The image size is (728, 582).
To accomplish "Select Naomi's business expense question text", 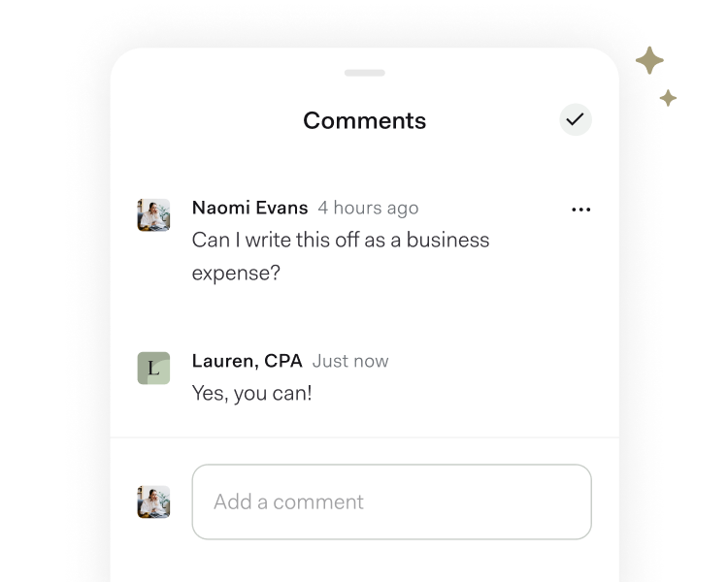I will coord(340,256).
